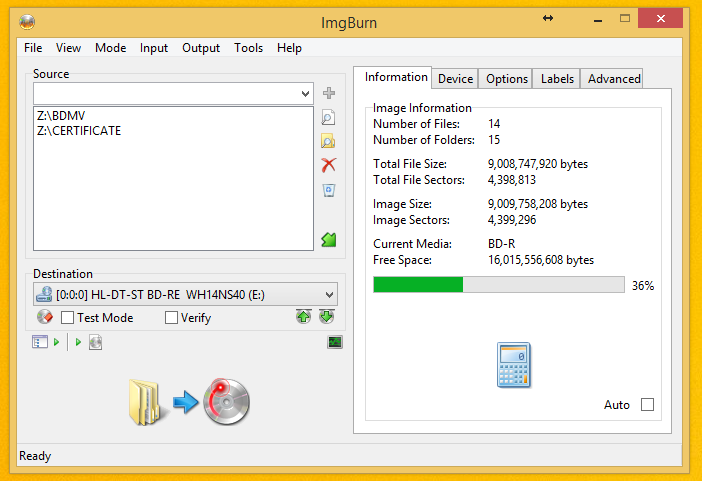Click Total File Sectors value 4,398,813

pyautogui.click(x=512, y=180)
